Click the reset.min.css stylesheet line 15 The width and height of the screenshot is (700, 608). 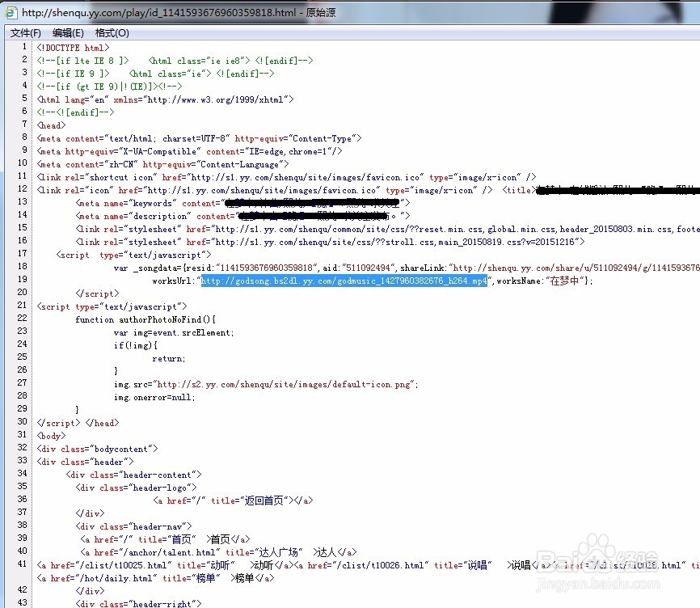point(387,229)
